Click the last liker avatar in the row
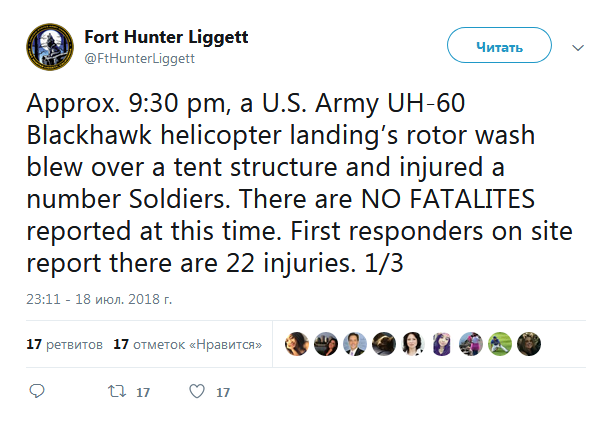 pyautogui.click(x=530, y=344)
